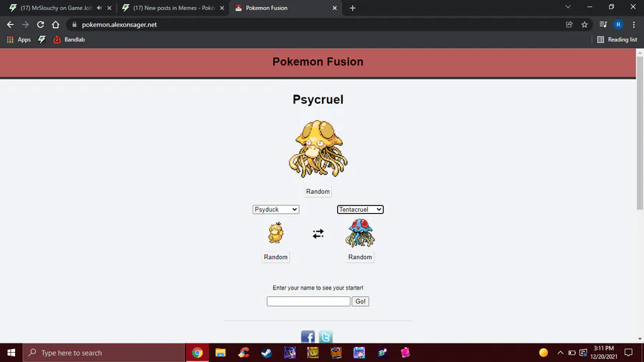Image resolution: width=644 pixels, height=362 pixels.
Task: Click Random under Tentacruel
Action: tap(360, 257)
